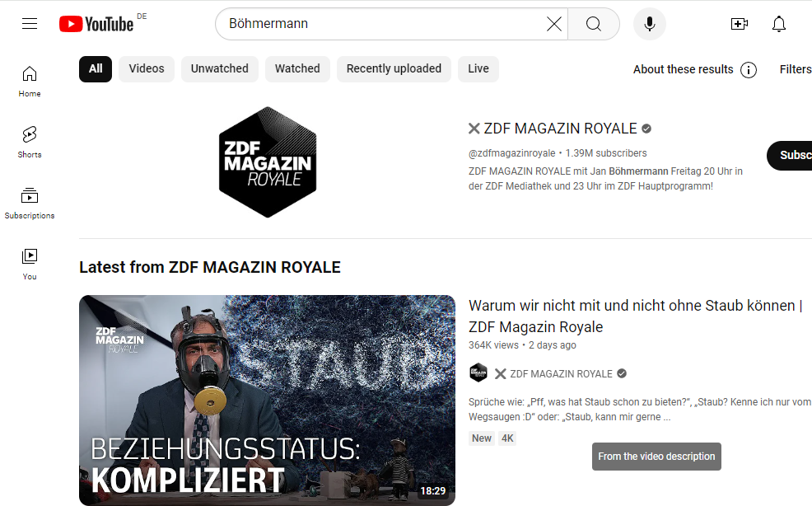Play the STAUB video thumbnail

pyautogui.click(x=267, y=401)
